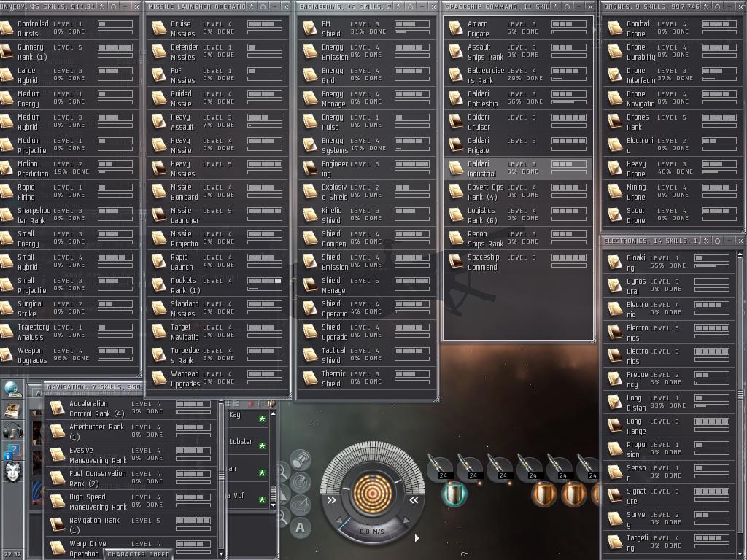The height and width of the screenshot is (560, 747).
Task: Click the Weapon Upgrades skill book icon
Action: 6,355
